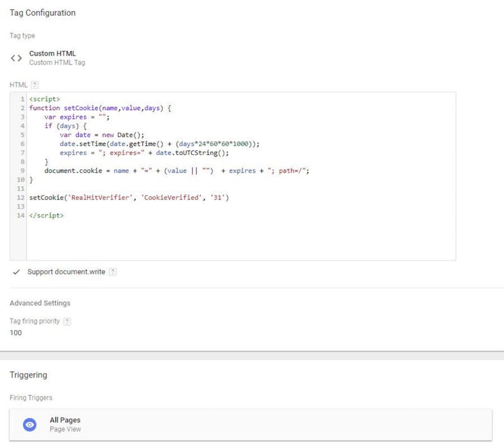The width and height of the screenshot is (504, 447).
Task: Click the Triggering section heading
Action: (x=28, y=375)
